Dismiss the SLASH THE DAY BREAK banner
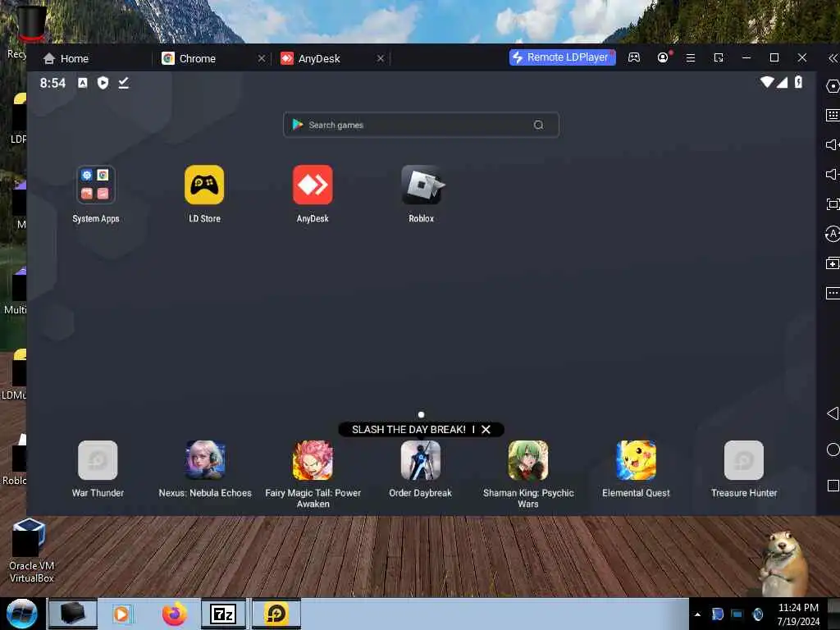Screen dimensions: 840x630 pos(486,430)
